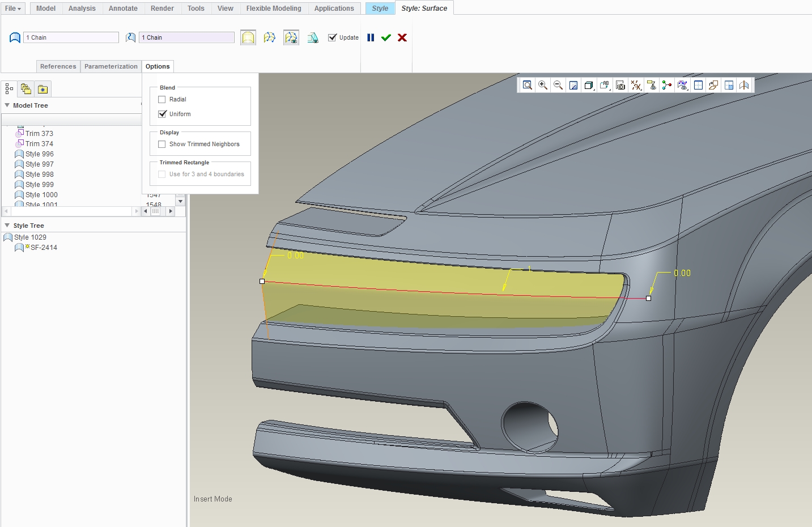Collapse the Model Tree section
The image size is (812, 527).
[7, 105]
